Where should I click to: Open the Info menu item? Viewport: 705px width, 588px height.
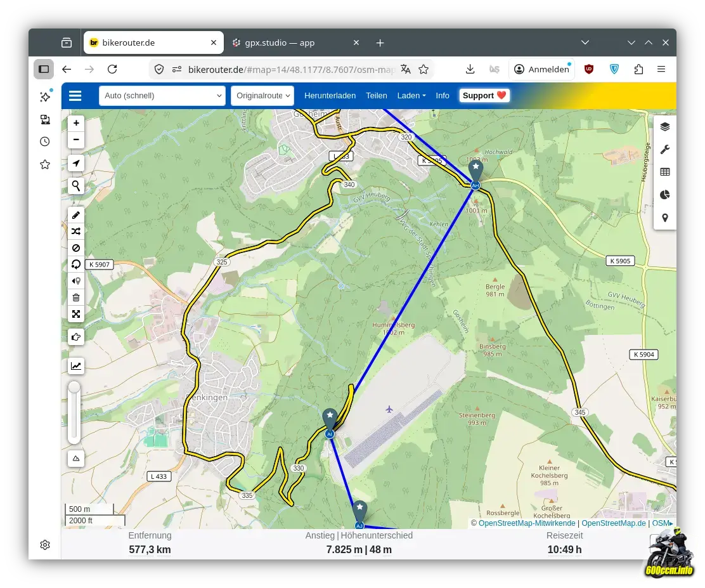tap(443, 96)
